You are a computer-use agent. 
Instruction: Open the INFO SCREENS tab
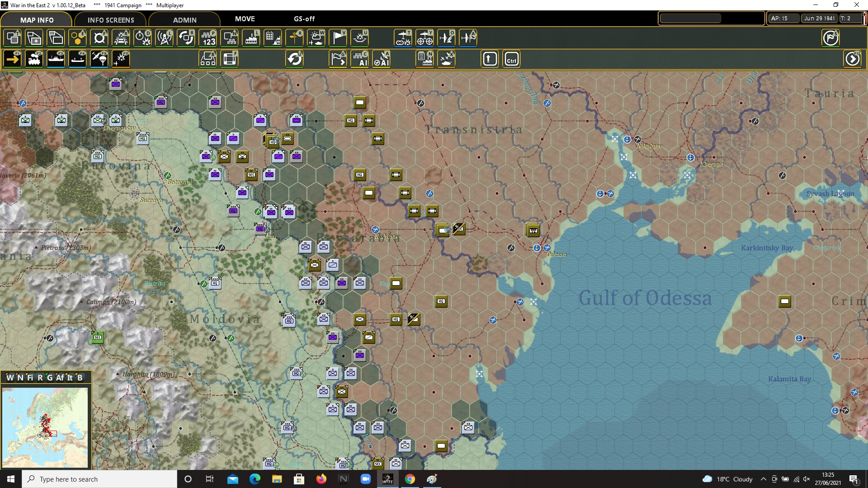coord(111,20)
